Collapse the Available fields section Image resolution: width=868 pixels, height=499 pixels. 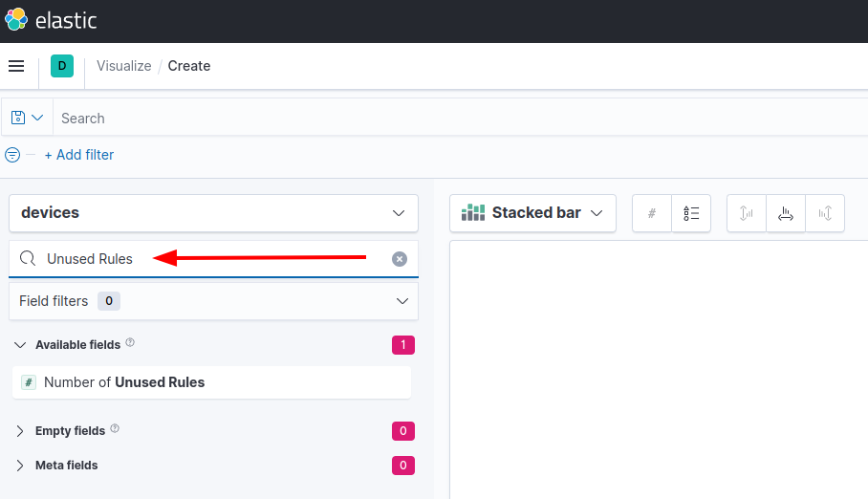click(20, 344)
